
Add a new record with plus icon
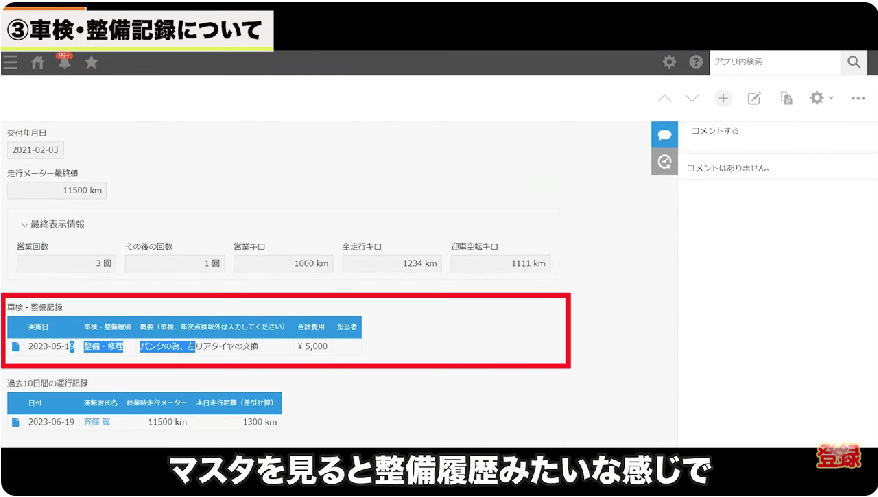tap(723, 98)
